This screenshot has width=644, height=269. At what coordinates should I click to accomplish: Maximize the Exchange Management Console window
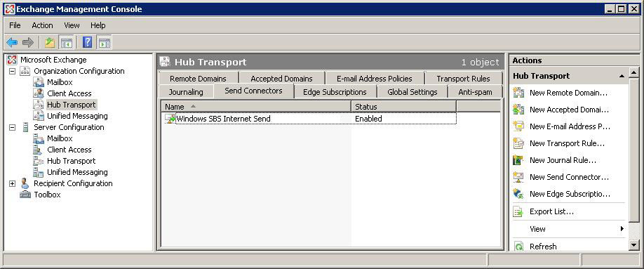coord(622,8)
